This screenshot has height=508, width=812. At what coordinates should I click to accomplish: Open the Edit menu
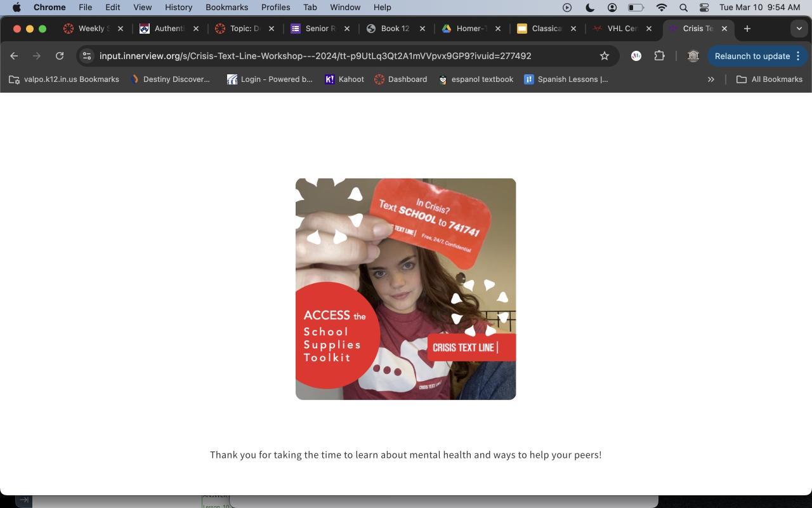pyautogui.click(x=112, y=8)
